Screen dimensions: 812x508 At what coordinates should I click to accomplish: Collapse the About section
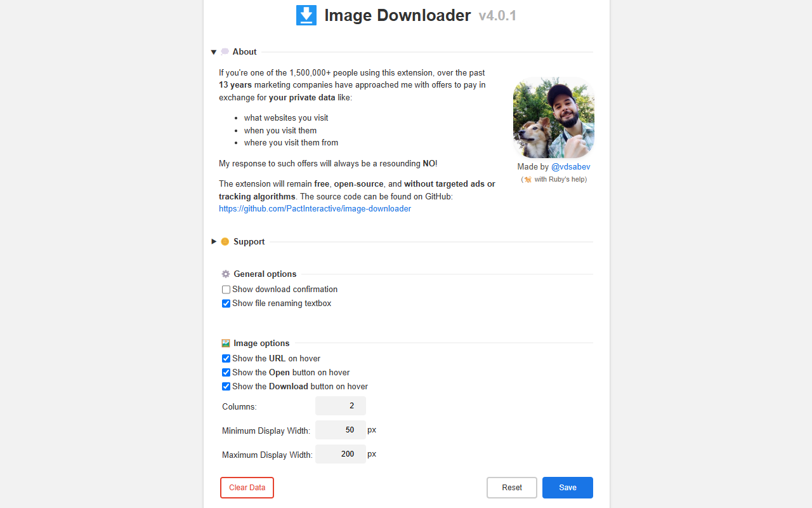point(214,51)
